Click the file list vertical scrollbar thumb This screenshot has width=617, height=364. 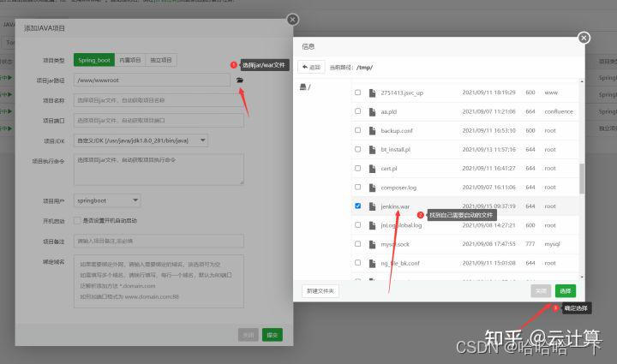point(582,178)
